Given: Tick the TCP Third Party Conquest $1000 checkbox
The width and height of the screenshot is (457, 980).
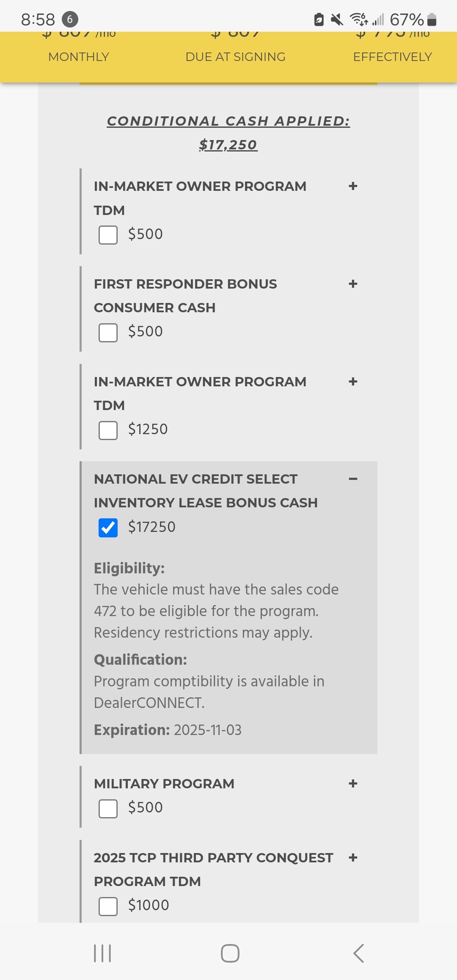Looking at the screenshot, I should (x=108, y=906).
